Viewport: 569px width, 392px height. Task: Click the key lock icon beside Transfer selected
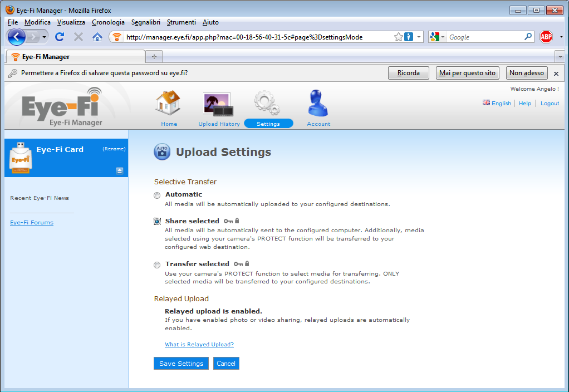(x=241, y=264)
